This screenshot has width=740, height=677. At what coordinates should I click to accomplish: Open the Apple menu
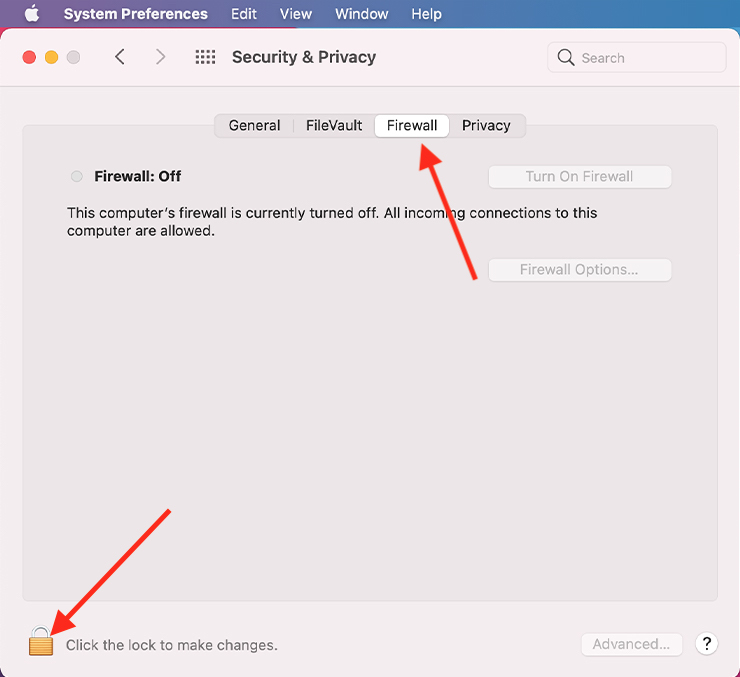pos(32,14)
